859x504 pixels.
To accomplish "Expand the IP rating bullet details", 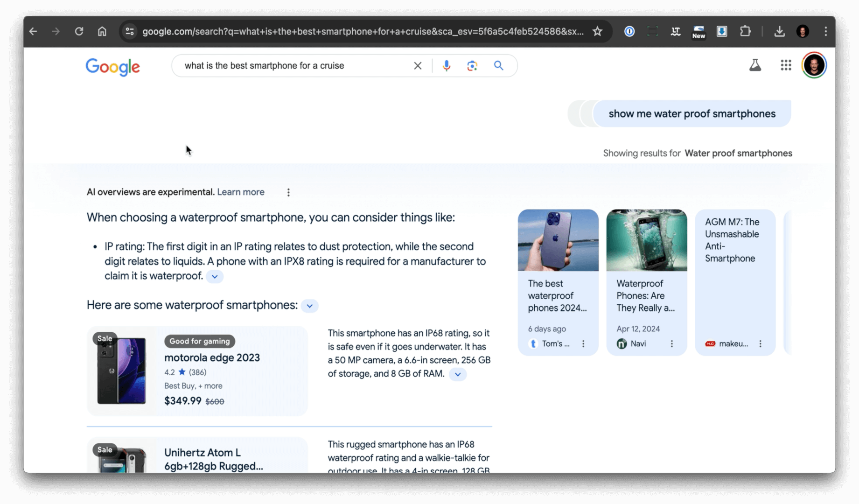I will coord(215,276).
